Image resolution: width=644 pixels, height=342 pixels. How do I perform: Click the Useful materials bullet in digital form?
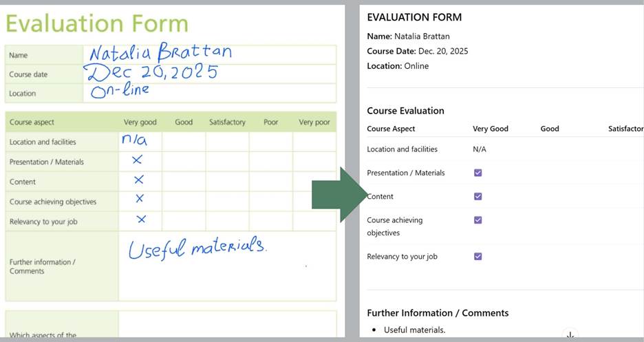point(414,330)
